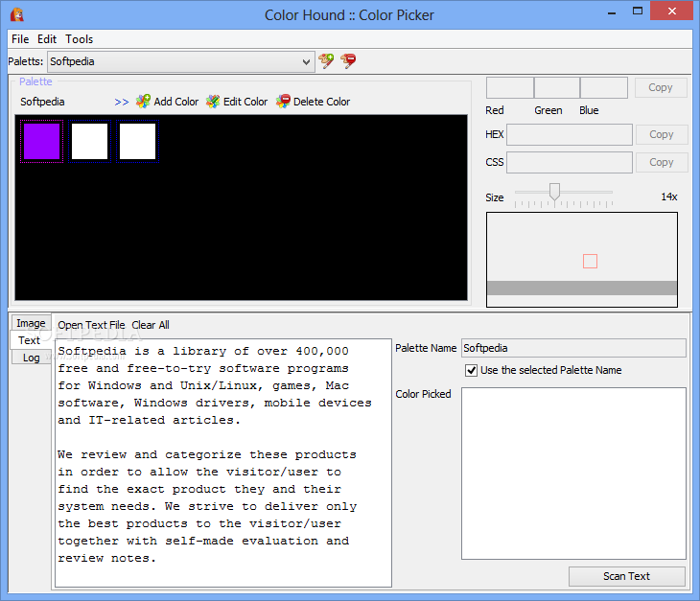The height and width of the screenshot is (601, 700).
Task: Open the Tools menu
Action: pyautogui.click(x=79, y=39)
